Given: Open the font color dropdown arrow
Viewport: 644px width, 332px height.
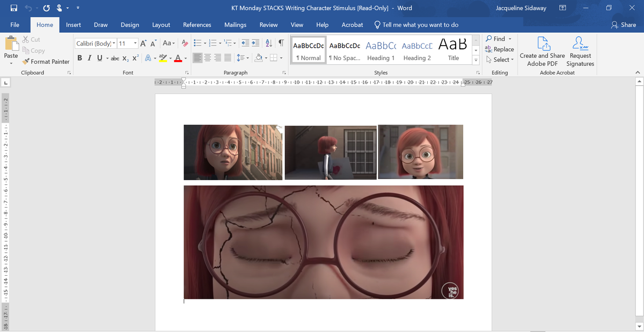Looking at the screenshot, I should pyautogui.click(x=186, y=58).
